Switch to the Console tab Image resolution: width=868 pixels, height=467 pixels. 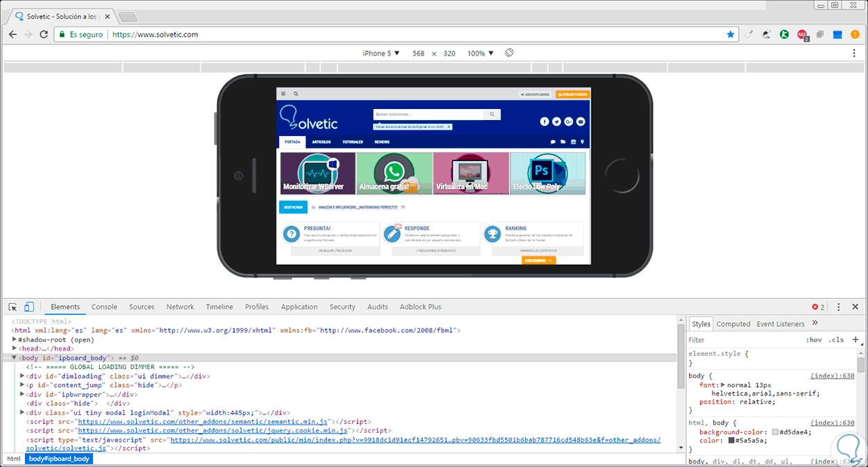(104, 307)
